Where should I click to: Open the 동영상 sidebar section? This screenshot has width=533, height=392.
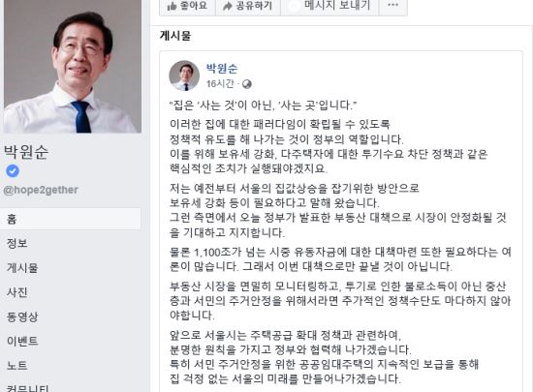coord(22,317)
